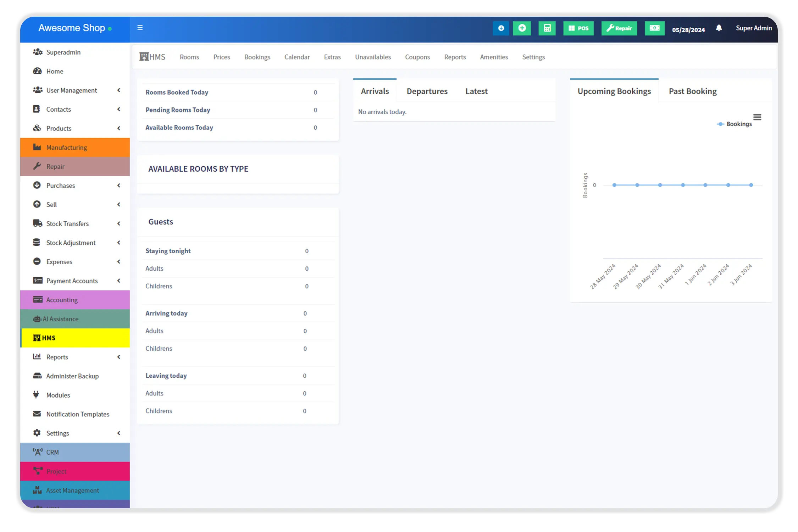Open the calculator icon button
This screenshot has height=532, width=798.
tap(547, 28)
